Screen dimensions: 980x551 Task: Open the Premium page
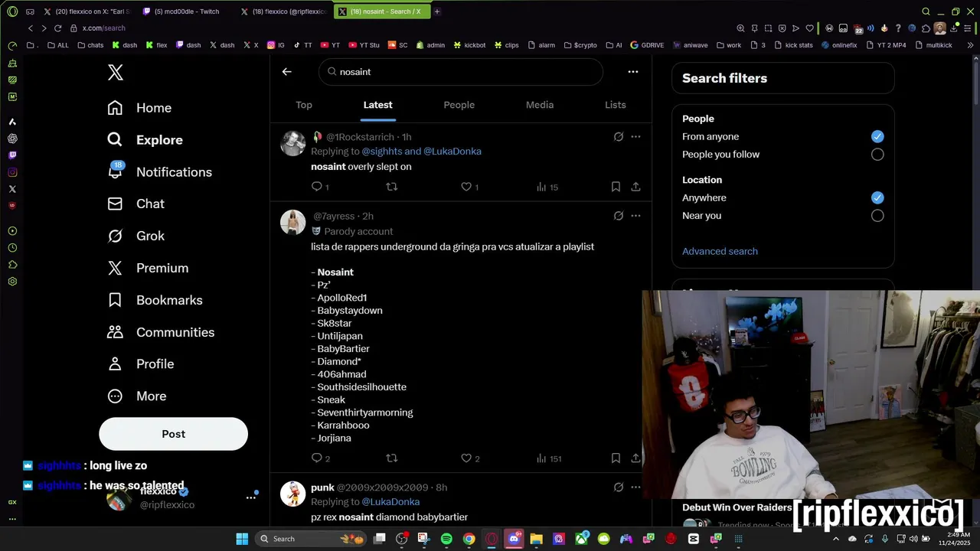[148, 268]
